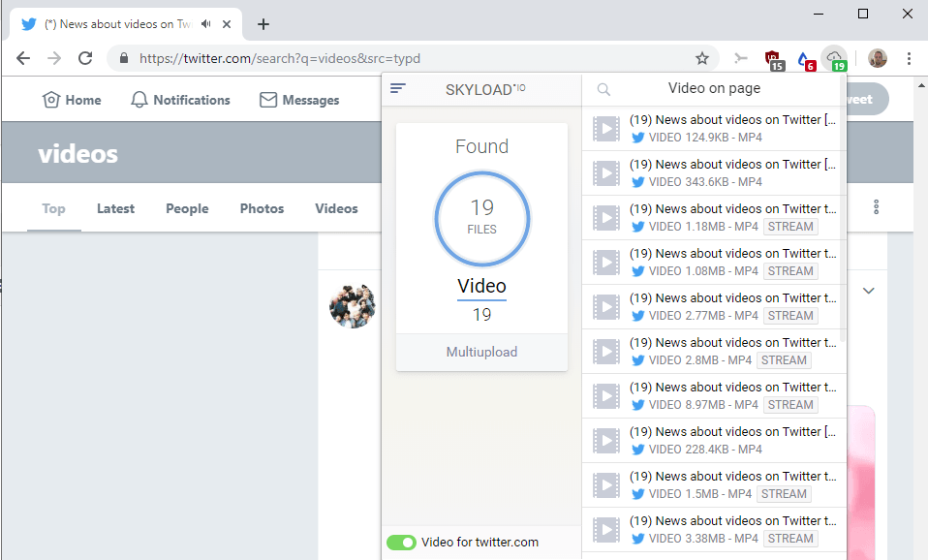Open tweet options via the vertical dots

876,207
